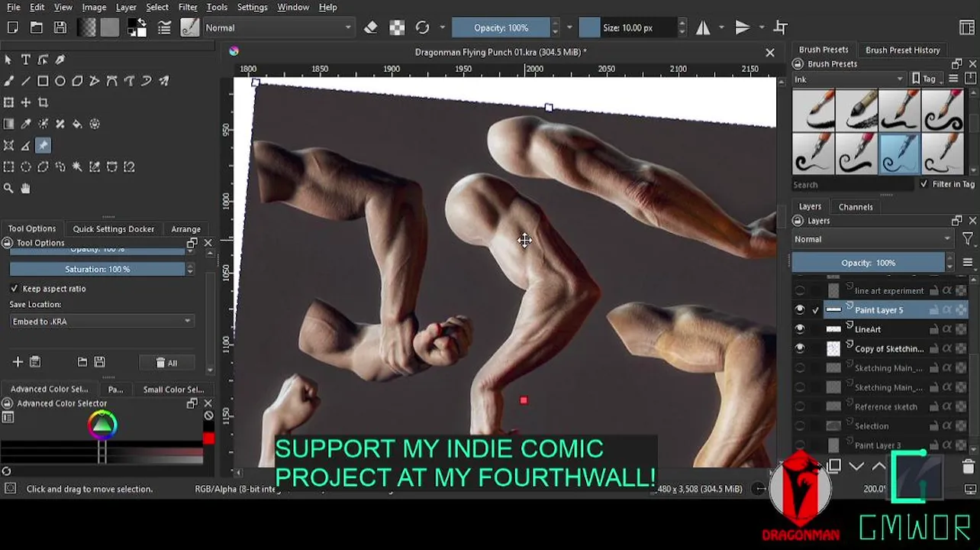
Task: Click the brush presets Search field
Action: pyautogui.click(x=851, y=185)
